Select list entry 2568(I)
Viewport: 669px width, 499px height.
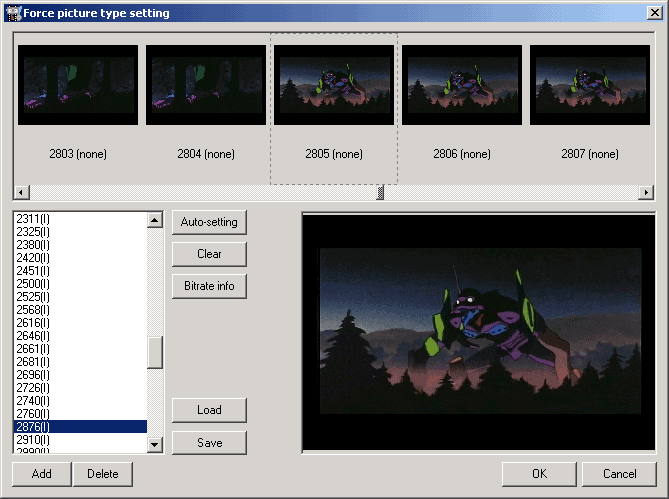80,310
